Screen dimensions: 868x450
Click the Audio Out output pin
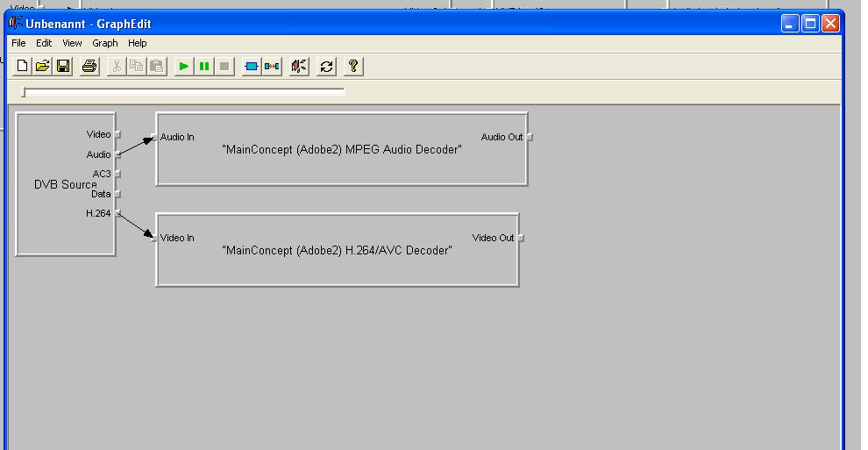pyautogui.click(x=530, y=137)
